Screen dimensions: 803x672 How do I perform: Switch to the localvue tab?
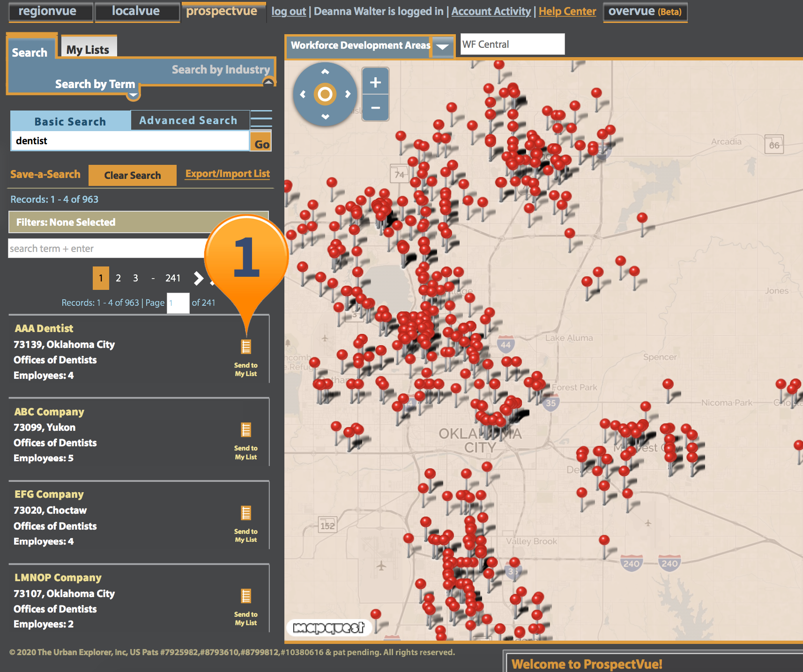click(137, 11)
